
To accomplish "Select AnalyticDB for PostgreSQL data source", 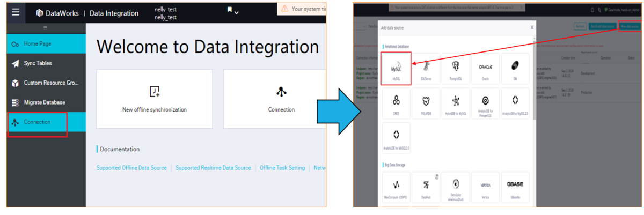I will [485, 103].
